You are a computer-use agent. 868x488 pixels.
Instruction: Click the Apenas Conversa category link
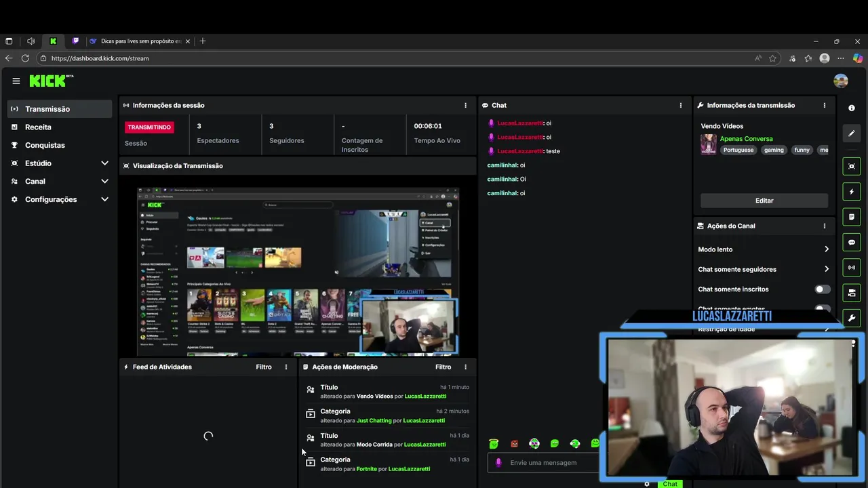746,139
